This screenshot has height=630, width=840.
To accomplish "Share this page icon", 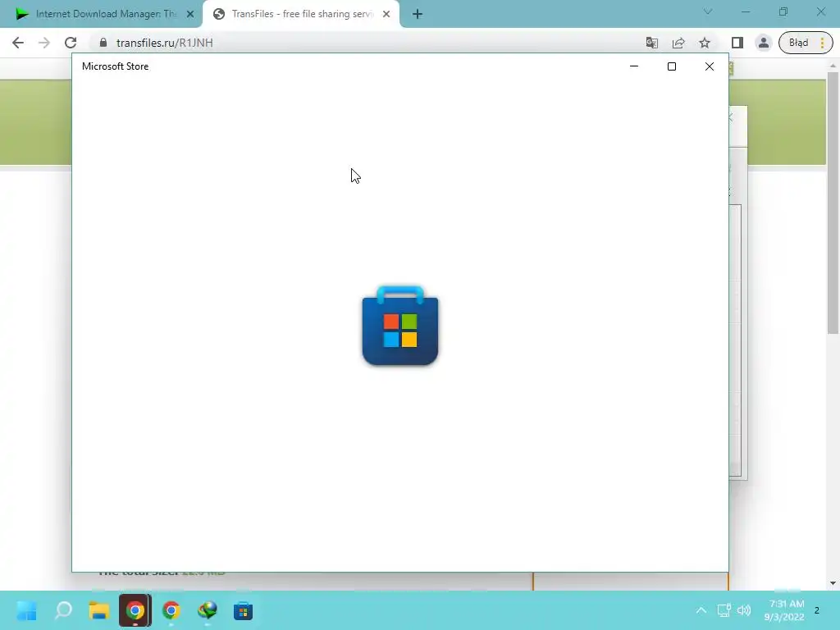I will tap(678, 43).
